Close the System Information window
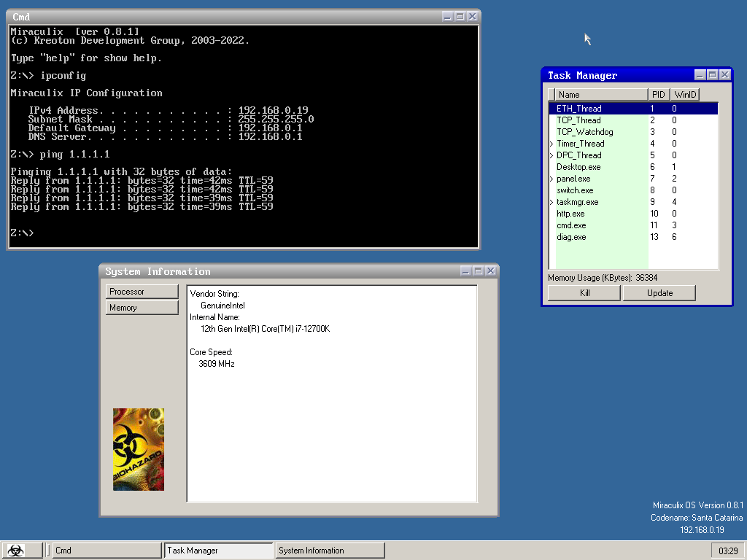This screenshot has height=560, width=747. (491, 271)
